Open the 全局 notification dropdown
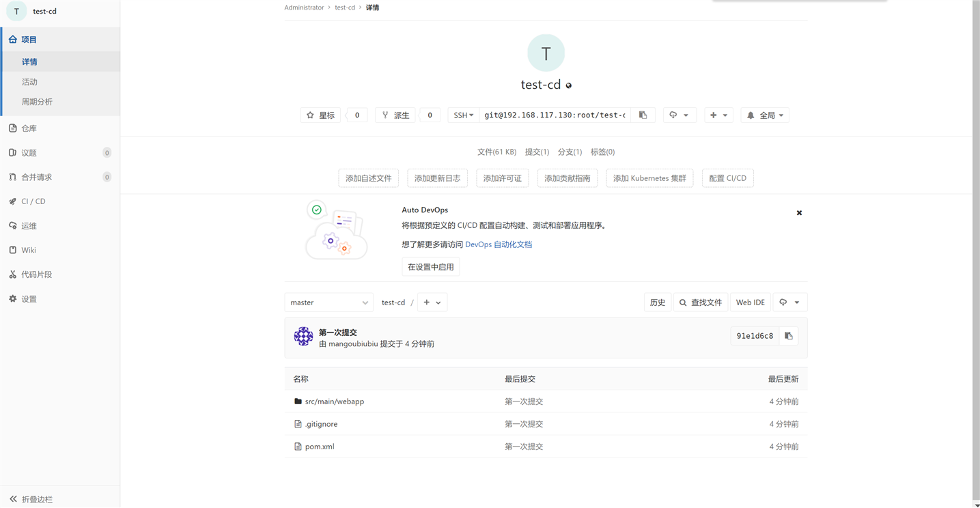This screenshot has width=980, height=508. click(x=764, y=115)
